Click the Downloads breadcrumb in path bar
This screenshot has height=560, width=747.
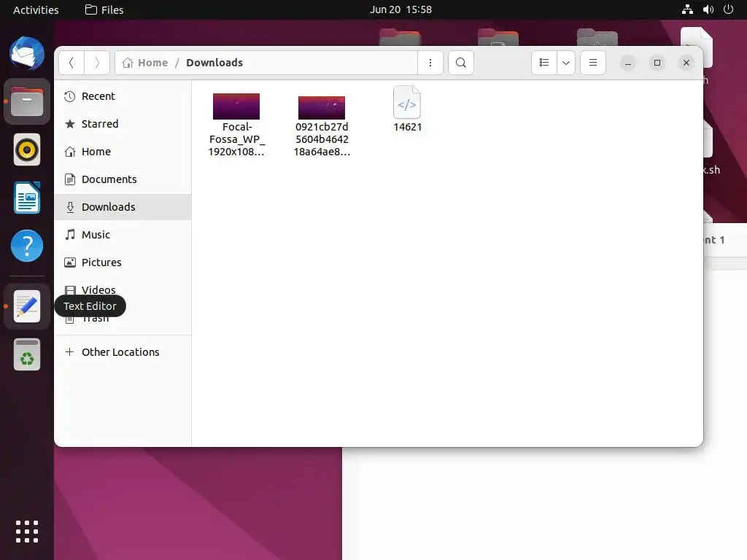214,63
